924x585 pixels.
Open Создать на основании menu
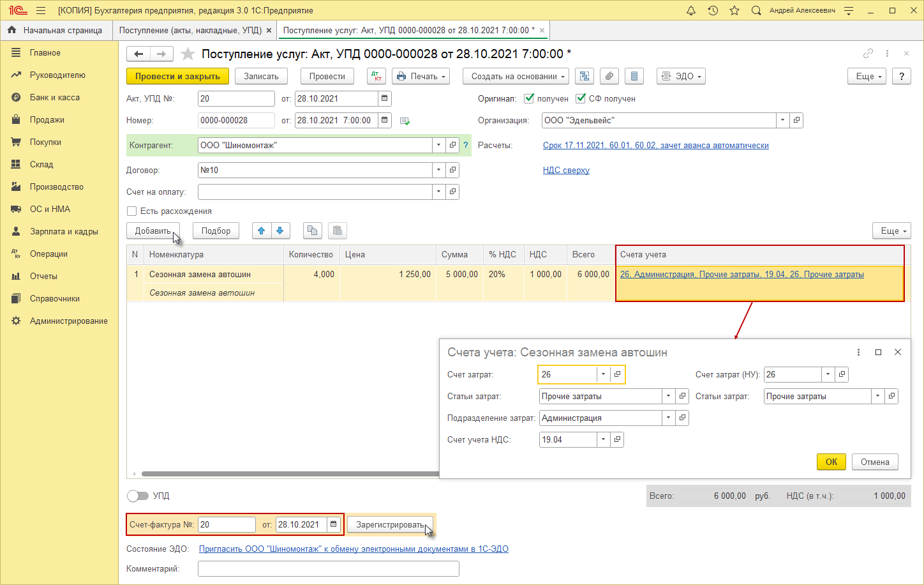pyautogui.click(x=516, y=76)
